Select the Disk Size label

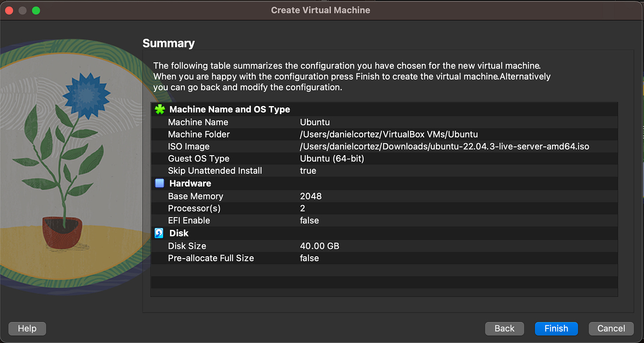[x=187, y=246]
